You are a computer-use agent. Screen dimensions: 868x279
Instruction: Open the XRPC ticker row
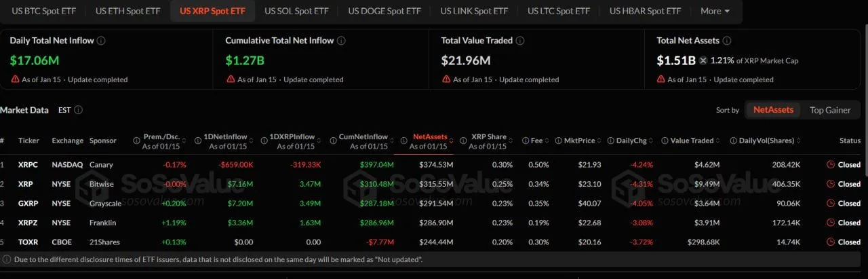(28, 164)
